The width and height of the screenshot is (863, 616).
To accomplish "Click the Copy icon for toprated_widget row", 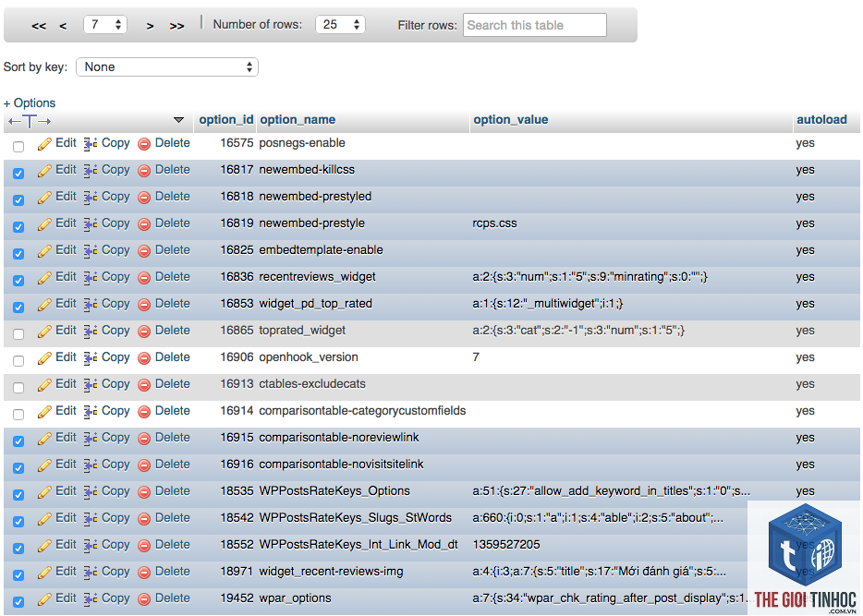I will pos(91,332).
